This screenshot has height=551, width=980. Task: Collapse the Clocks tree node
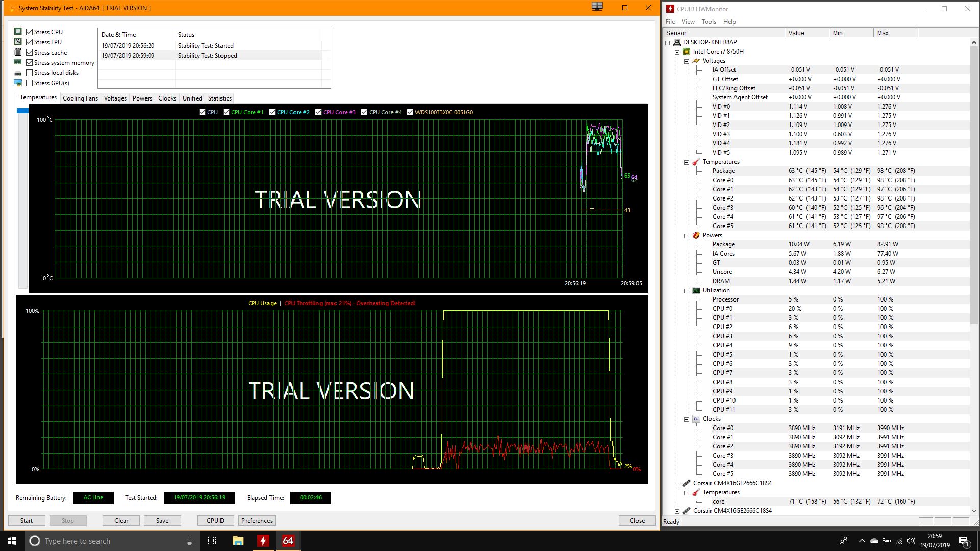(687, 419)
